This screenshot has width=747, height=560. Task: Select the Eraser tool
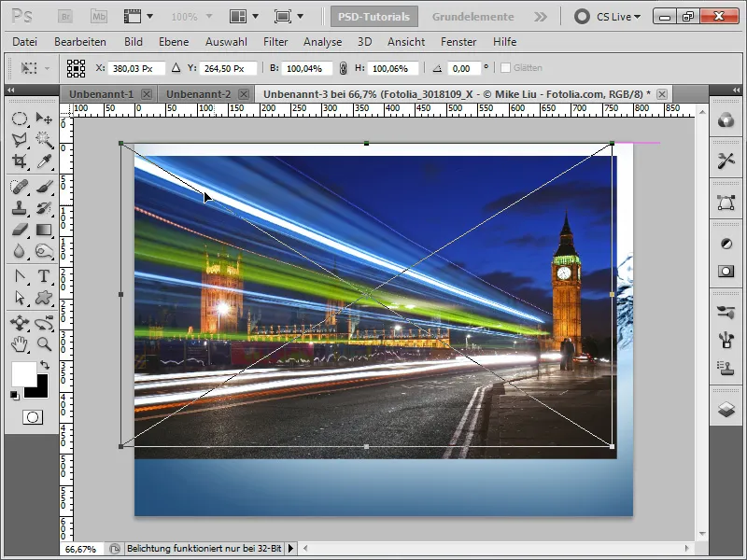[19, 230]
